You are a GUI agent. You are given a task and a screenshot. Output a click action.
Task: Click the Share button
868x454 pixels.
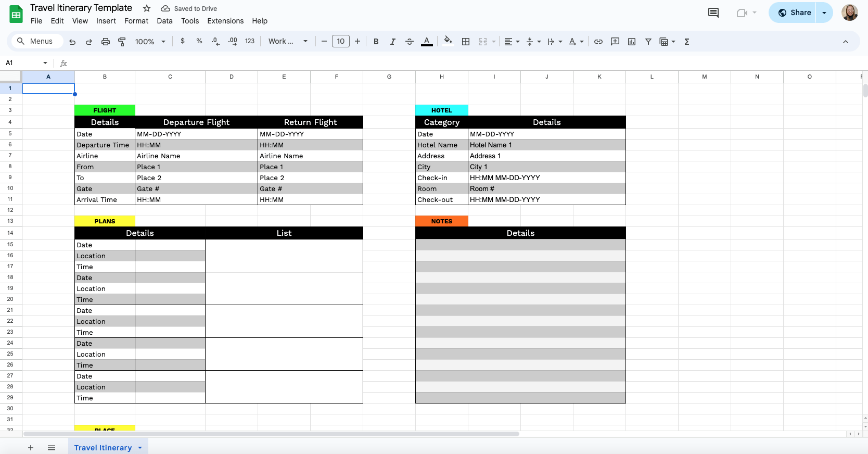(793, 12)
